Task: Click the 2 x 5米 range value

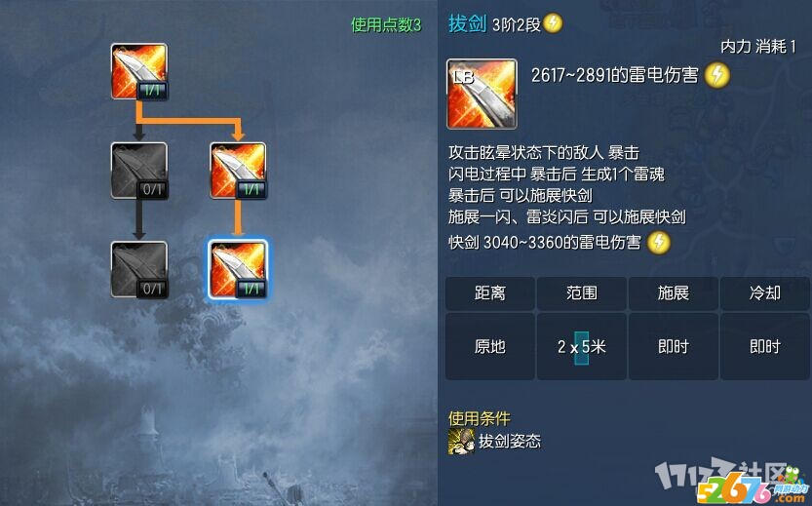Action: [x=582, y=346]
